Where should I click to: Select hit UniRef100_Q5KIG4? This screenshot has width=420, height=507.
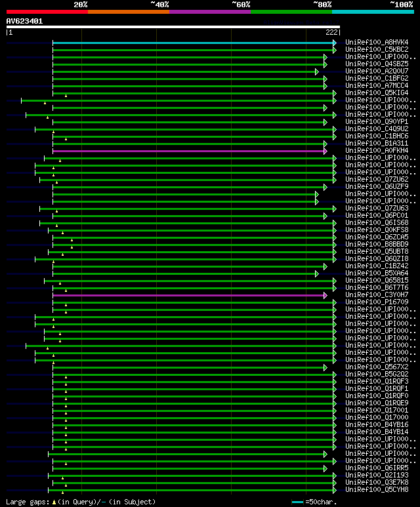[377, 92]
